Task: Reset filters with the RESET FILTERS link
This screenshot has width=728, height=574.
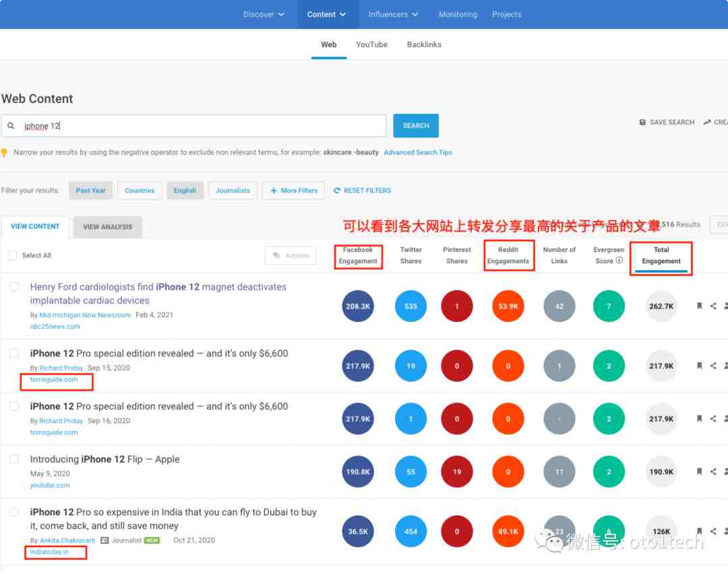Action: click(363, 190)
